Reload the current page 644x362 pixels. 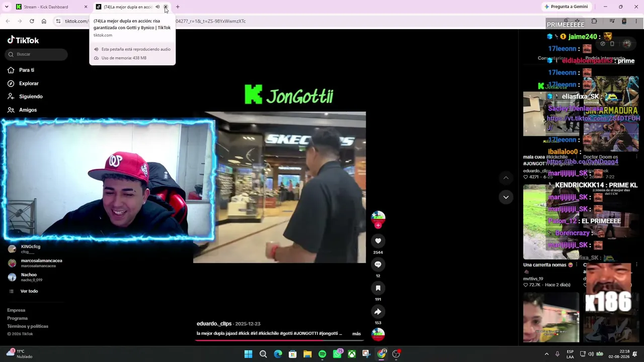(32, 21)
